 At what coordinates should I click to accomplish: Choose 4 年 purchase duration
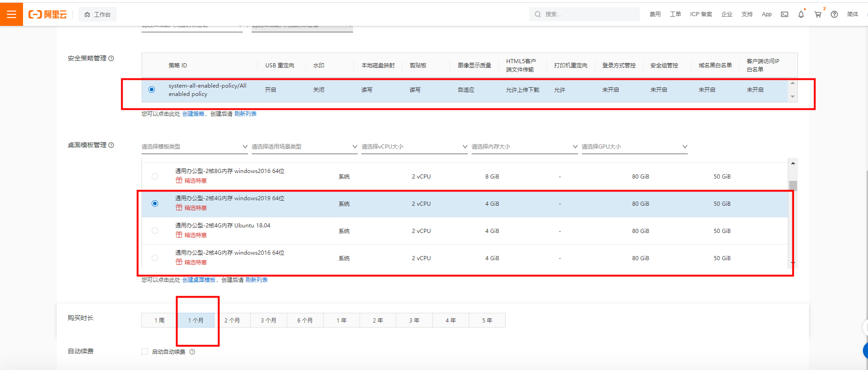(451, 320)
